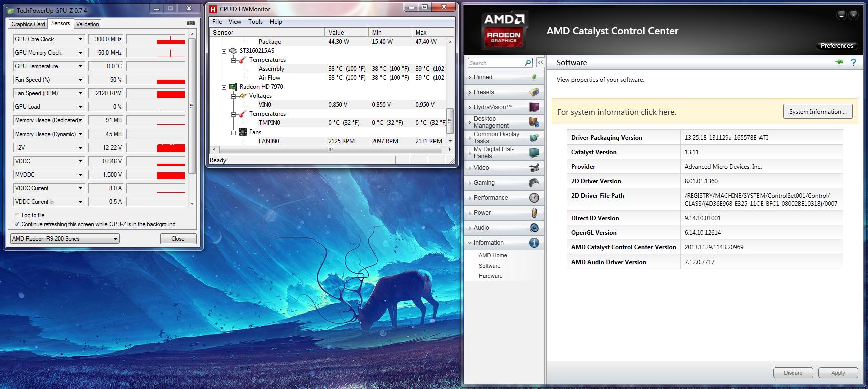Open the Gaming controller icon category
Screen dimensions: 868x389
coord(534,183)
